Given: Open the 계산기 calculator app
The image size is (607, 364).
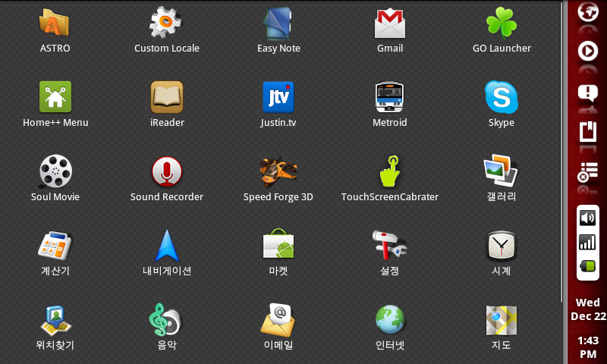Looking at the screenshot, I should (55, 245).
